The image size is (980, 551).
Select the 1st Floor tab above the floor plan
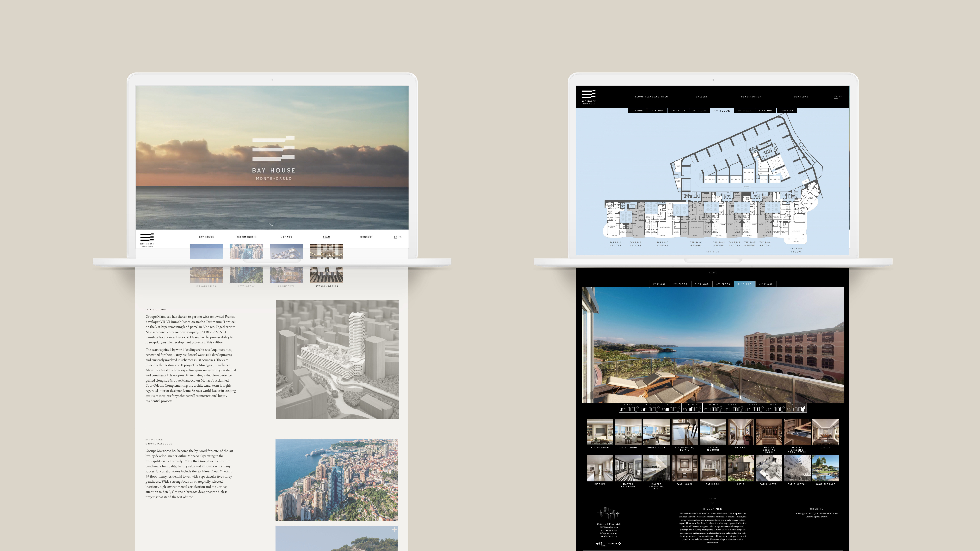point(657,111)
